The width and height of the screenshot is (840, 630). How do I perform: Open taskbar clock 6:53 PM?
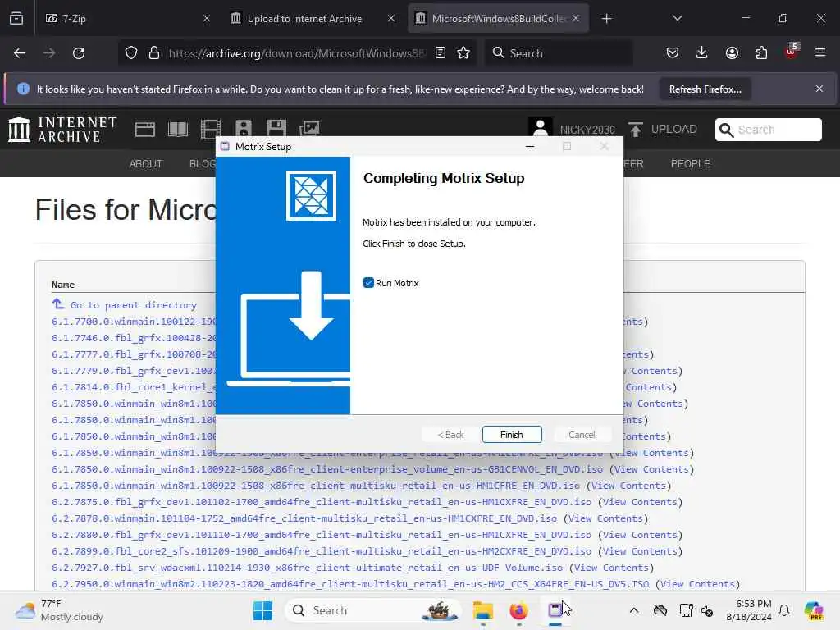(x=748, y=610)
